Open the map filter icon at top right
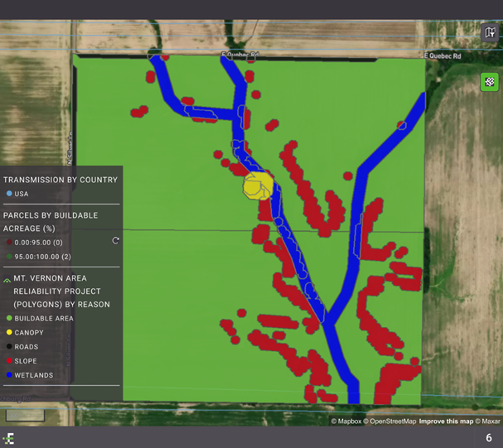 [x=489, y=32]
